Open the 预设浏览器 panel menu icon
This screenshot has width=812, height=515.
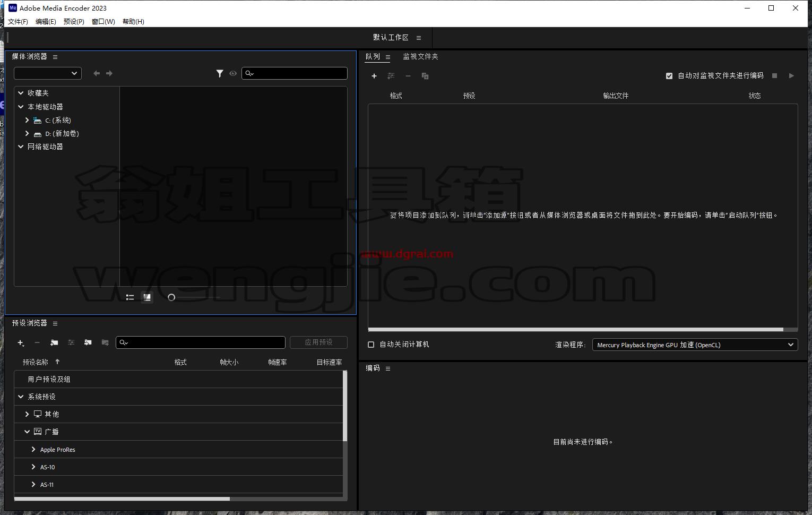click(x=55, y=323)
